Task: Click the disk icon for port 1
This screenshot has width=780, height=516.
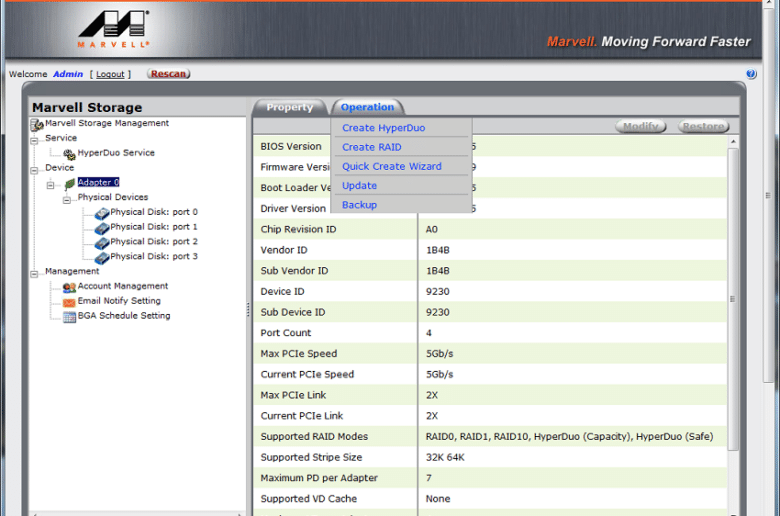Action: tap(102, 228)
